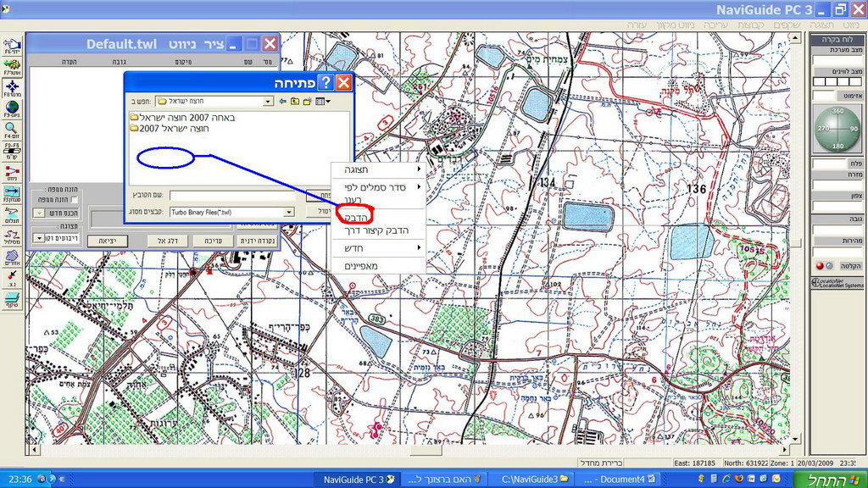Open the 'באחה 2007 חוצה ישראל' folder

[x=183, y=117]
